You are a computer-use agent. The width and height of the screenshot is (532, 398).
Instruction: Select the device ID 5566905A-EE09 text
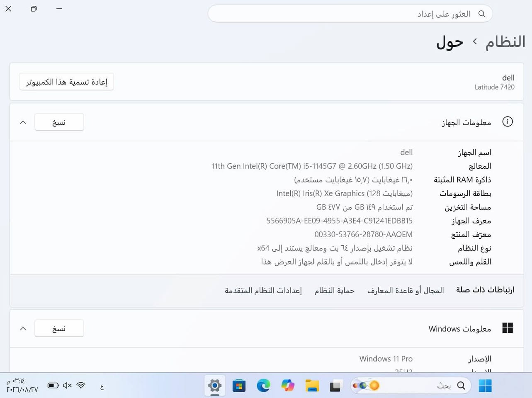(339, 221)
